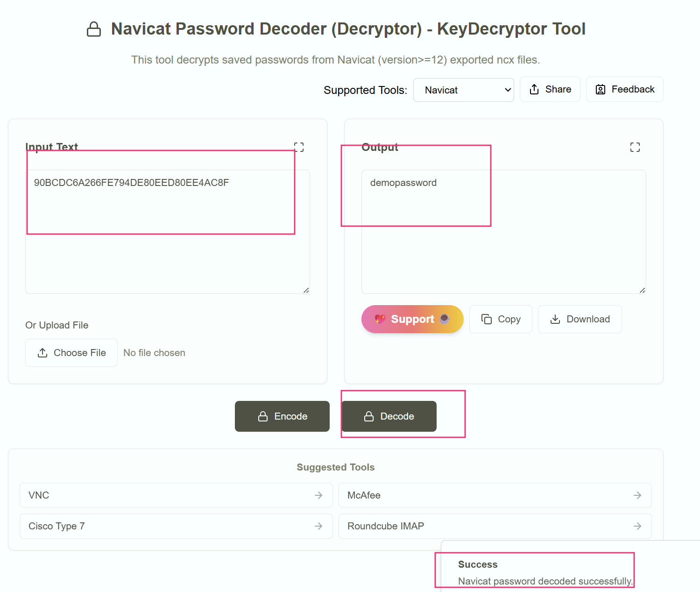Expand the VNC suggested tool arrow

(x=318, y=495)
